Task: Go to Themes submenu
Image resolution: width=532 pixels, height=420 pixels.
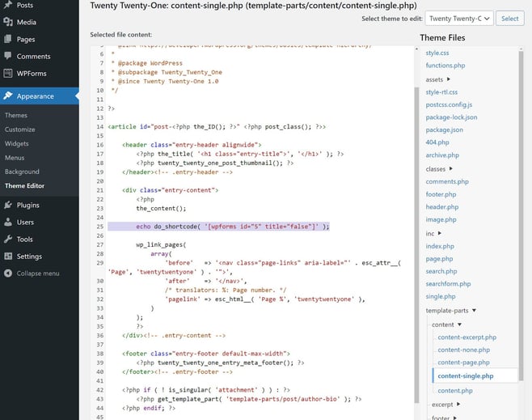Action: tap(16, 115)
